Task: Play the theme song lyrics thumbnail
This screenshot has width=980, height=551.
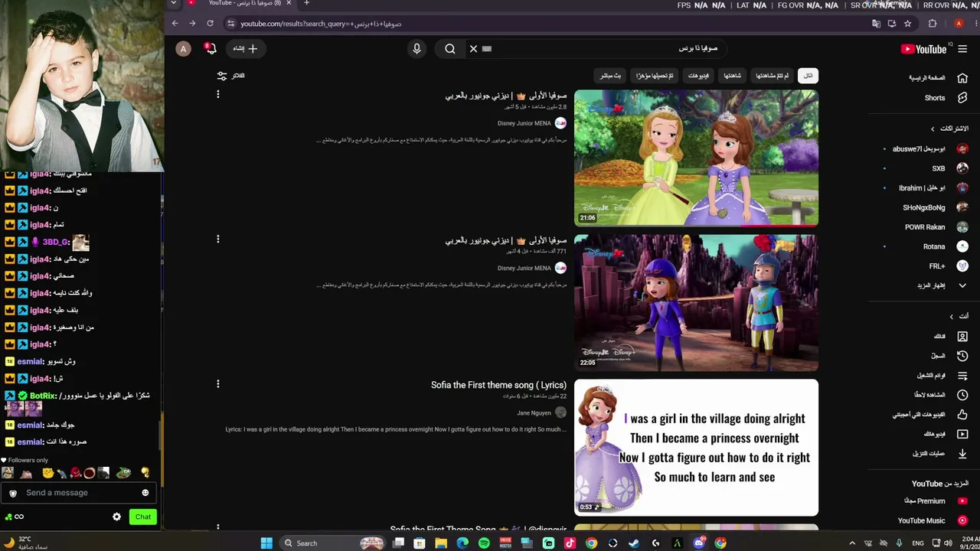Action: point(696,448)
